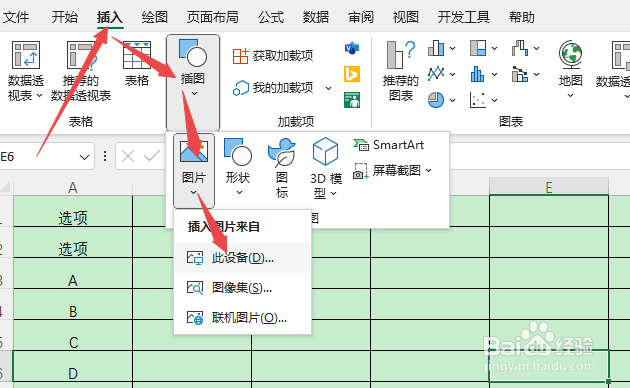Switch to the 视图 tab
The image size is (630, 388).
pos(406,17)
